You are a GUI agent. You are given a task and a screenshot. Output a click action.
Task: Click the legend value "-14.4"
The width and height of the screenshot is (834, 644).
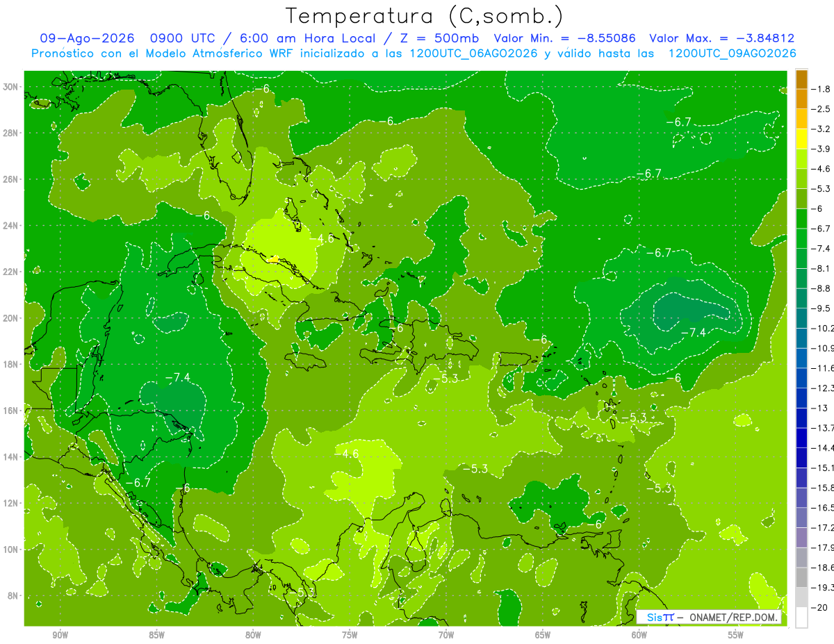tap(824, 447)
